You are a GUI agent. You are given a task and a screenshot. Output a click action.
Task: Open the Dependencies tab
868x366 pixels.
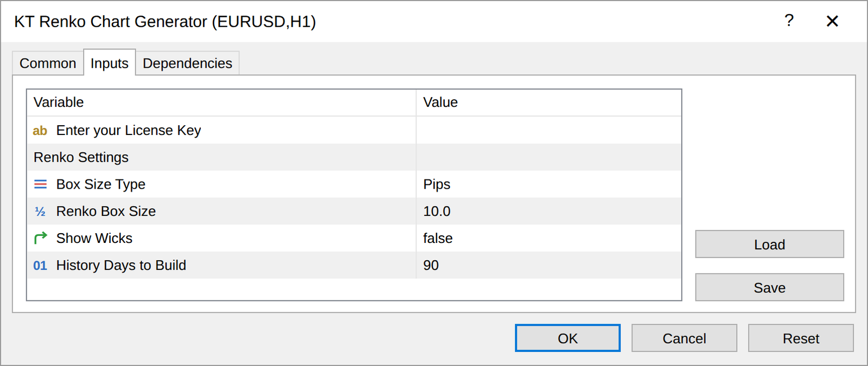(x=187, y=63)
